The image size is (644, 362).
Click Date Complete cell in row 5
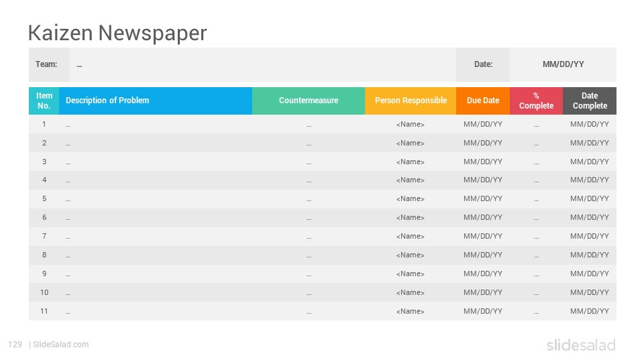click(x=590, y=199)
